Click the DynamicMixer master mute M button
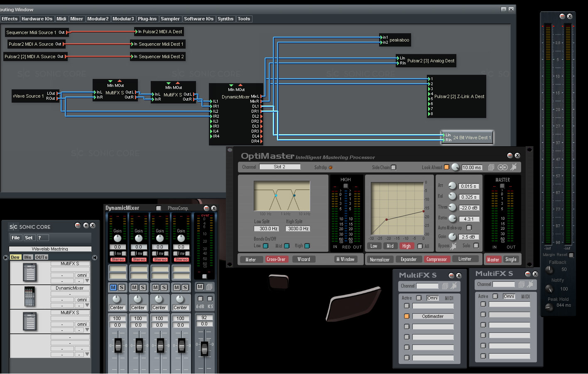The image size is (588, 374). click(200, 287)
